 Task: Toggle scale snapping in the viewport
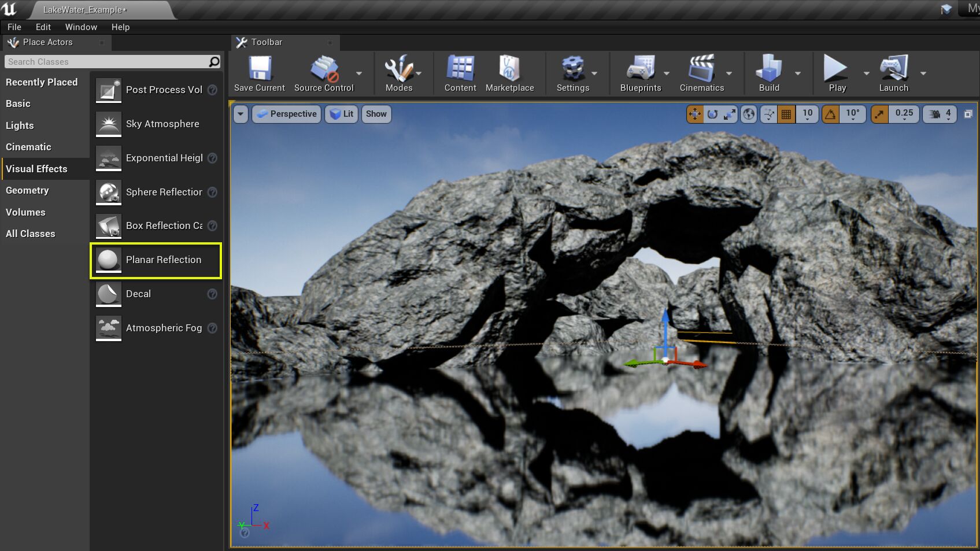(x=879, y=114)
